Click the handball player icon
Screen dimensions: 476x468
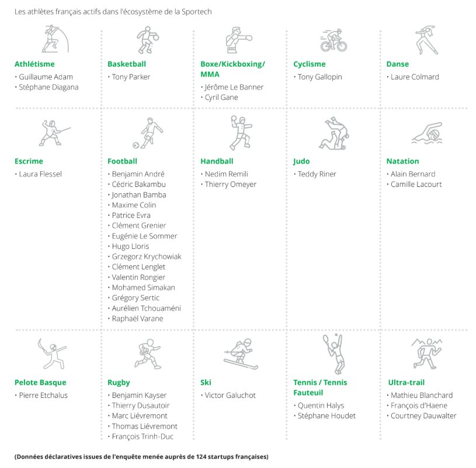click(x=239, y=133)
